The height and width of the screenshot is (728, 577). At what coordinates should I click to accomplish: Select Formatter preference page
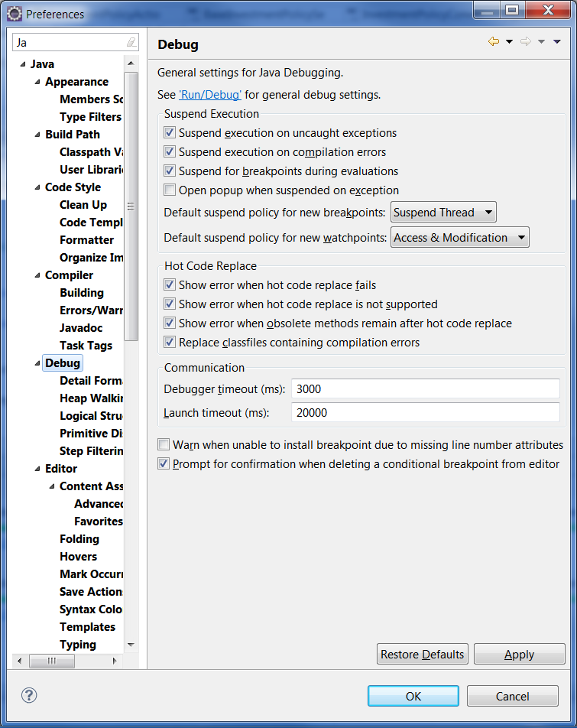(x=86, y=240)
